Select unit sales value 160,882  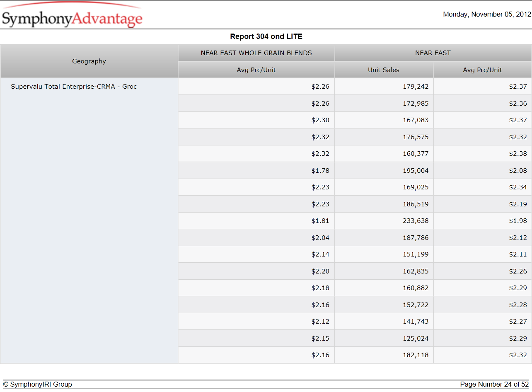click(416, 288)
